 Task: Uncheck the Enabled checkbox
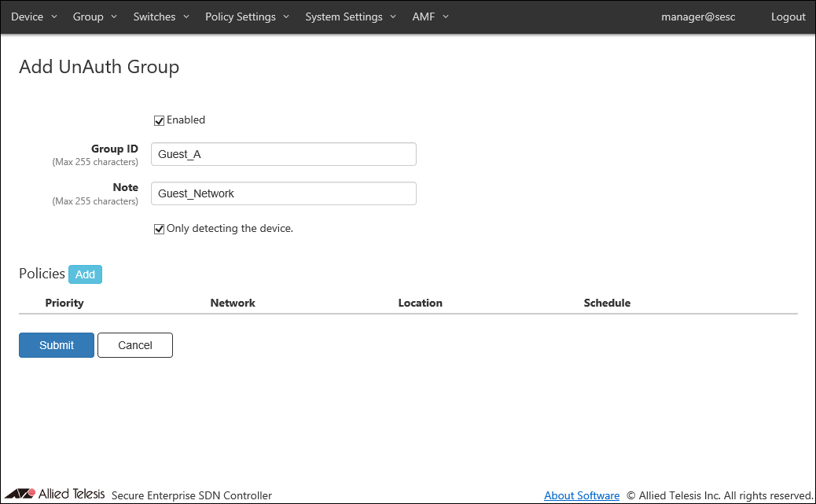[159, 120]
